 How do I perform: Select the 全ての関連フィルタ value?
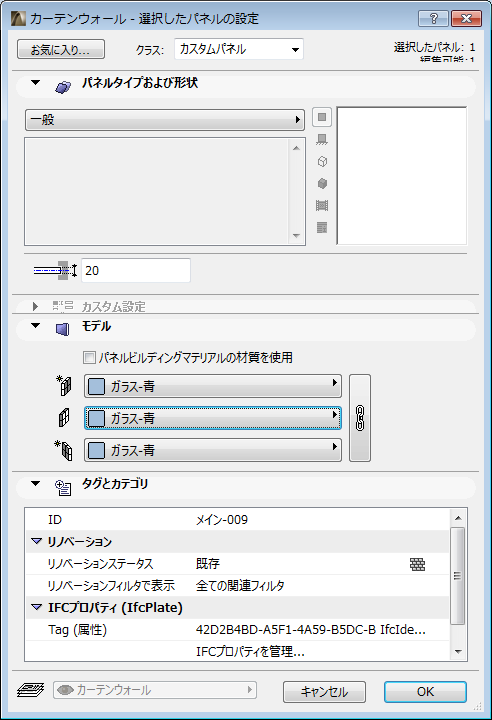point(240,585)
